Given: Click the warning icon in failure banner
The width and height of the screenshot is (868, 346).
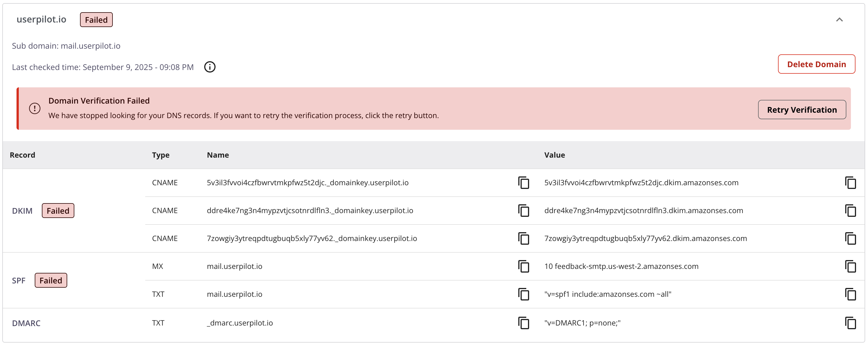Looking at the screenshot, I should [x=34, y=108].
